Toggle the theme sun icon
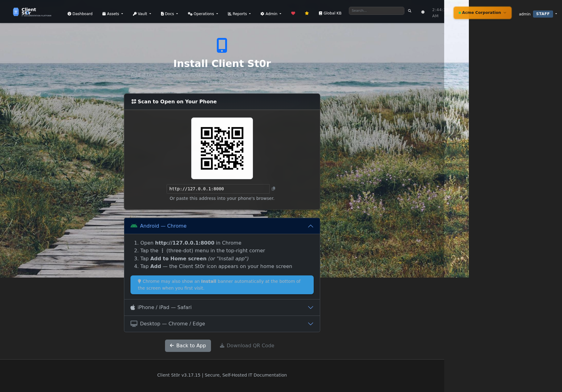Screen dimensions: 562x392 coord(423,12)
